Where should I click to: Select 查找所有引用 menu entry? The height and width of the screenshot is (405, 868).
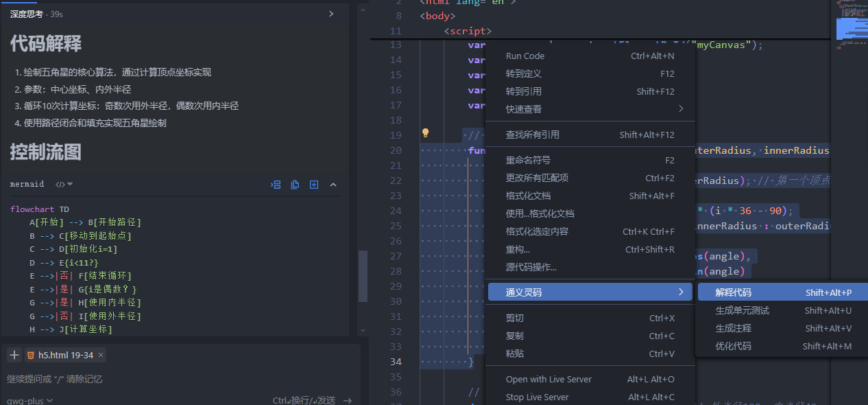590,135
